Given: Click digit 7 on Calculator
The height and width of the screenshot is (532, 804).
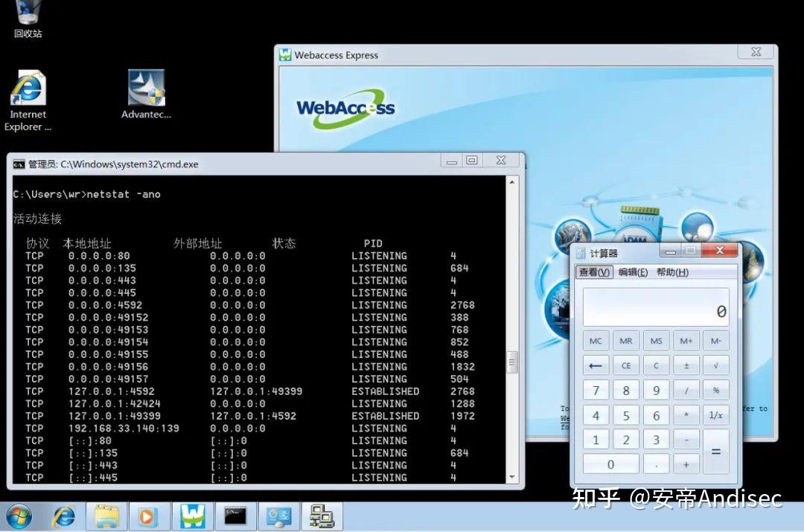Looking at the screenshot, I should tap(596, 391).
